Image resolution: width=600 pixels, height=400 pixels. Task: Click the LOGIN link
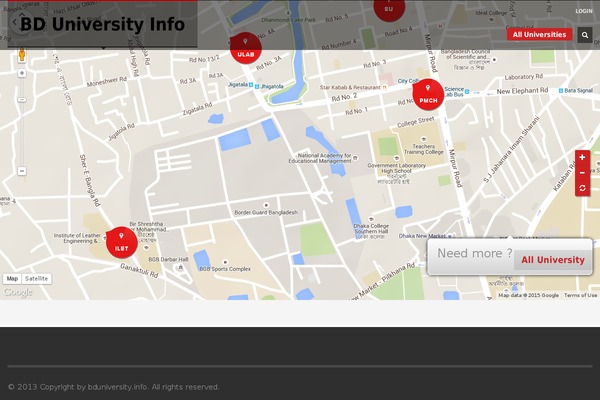584,11
